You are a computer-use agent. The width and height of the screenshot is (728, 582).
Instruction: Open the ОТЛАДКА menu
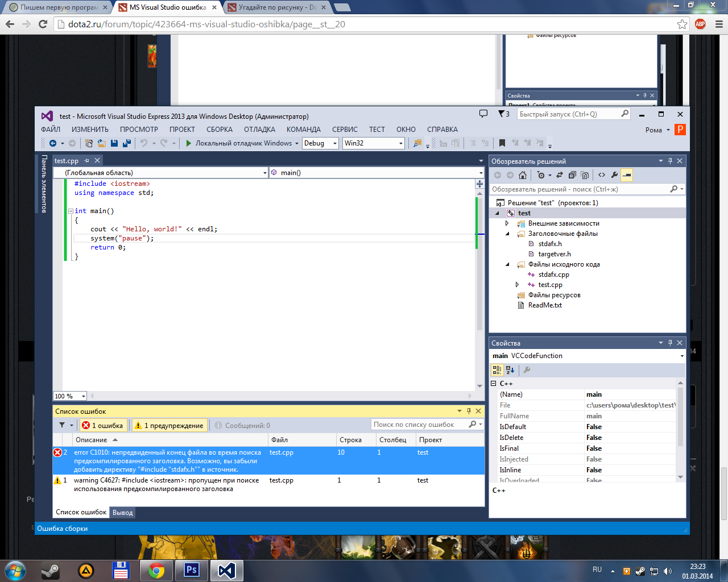(259, 130)
